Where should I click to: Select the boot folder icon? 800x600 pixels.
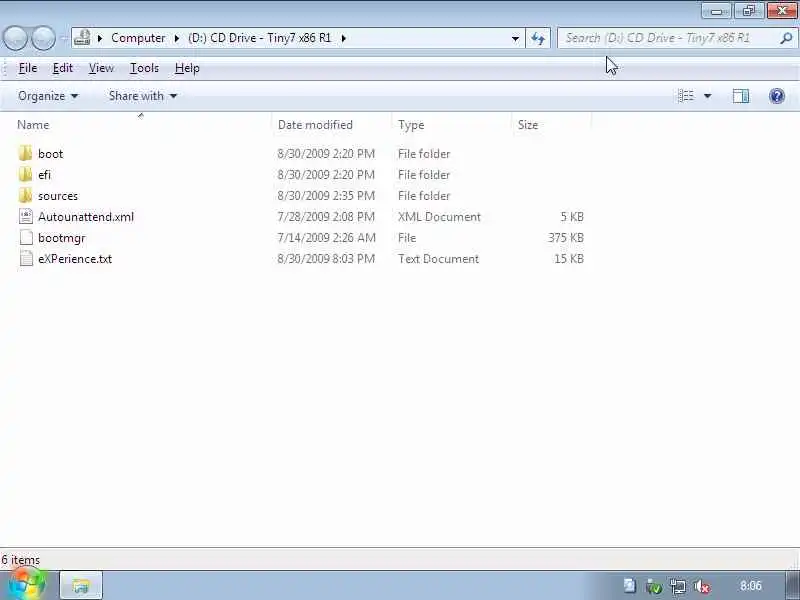point(25,153)
